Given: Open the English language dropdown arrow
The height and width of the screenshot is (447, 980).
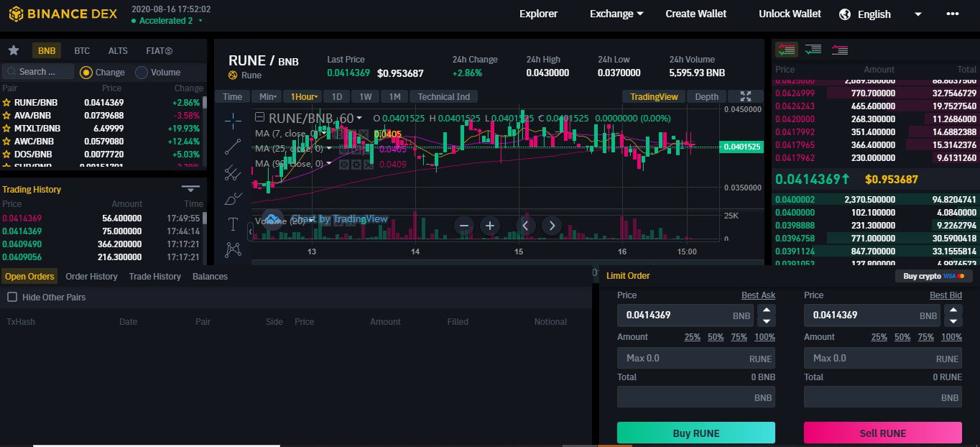Looking at the screenshot, I should [x=917, y=14].
